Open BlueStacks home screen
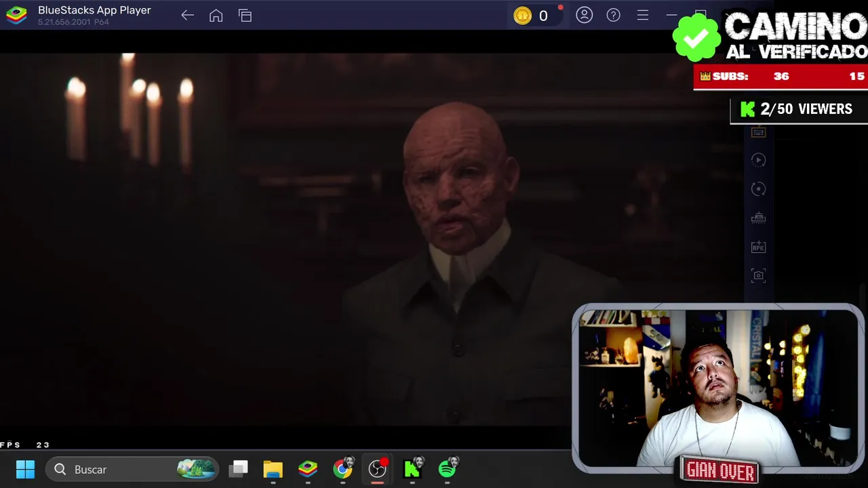This screenshot has width=868, height=488. [x=216, y=16]
